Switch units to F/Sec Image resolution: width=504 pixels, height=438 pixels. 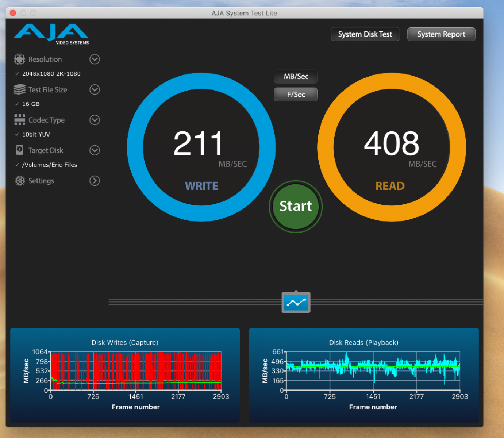pos(296,95)
